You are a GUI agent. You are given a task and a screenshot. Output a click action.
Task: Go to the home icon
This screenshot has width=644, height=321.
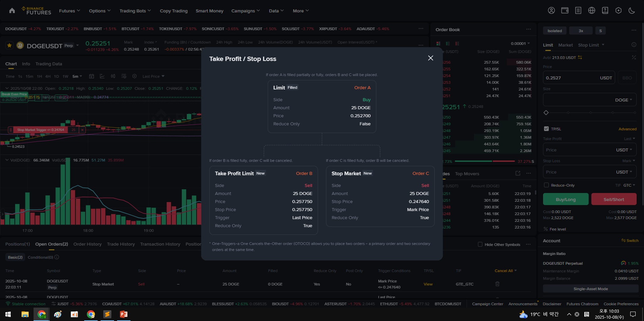coord(12,11)
